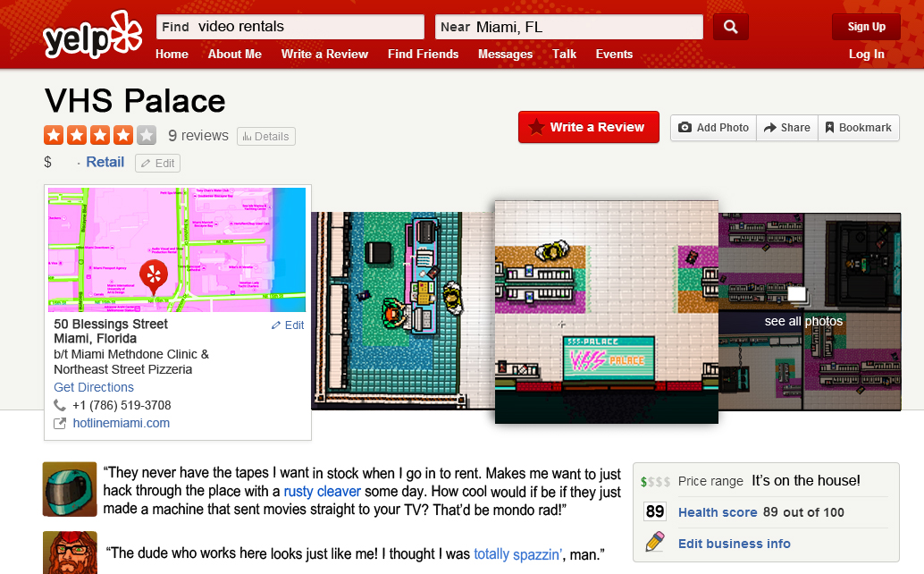Click the phone icon beside the number
Viewport: 924px width, 574px height.
tap(60, 405)
